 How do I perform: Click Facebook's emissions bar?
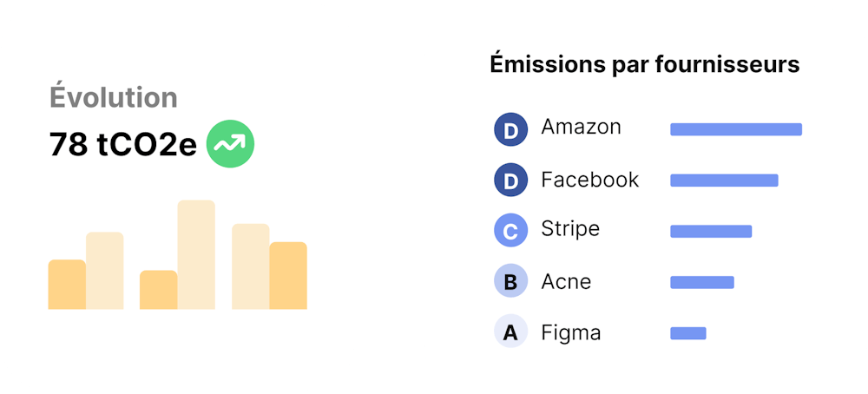(x=724, y=181)
